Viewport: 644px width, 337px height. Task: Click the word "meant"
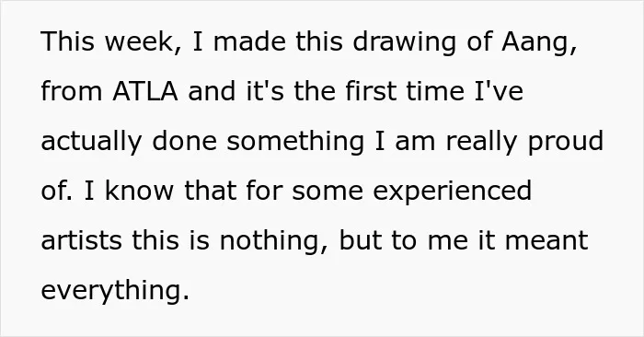[x=546, y=241]
